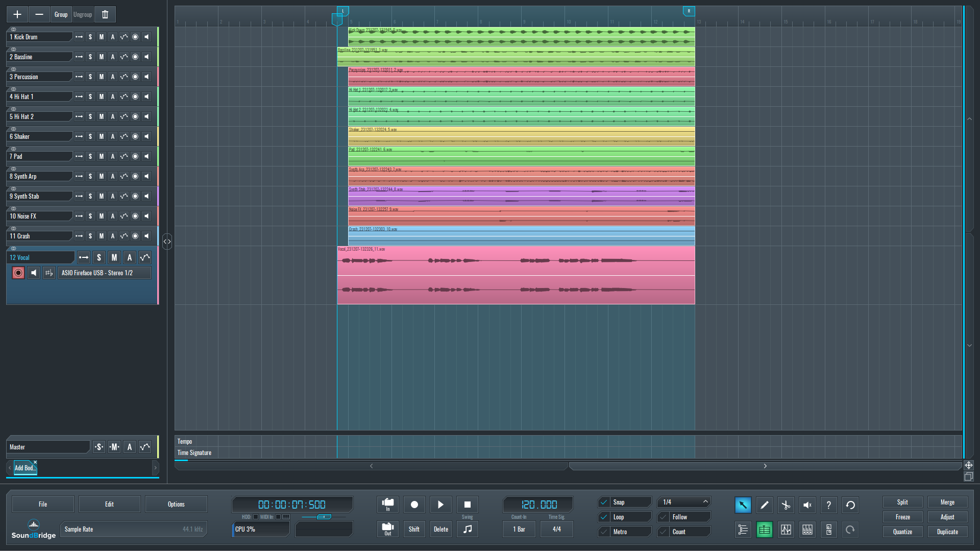Click the greyed redo arrow icon
The height and width of the screenshot is (551, 980).
[x=850, y=530]
